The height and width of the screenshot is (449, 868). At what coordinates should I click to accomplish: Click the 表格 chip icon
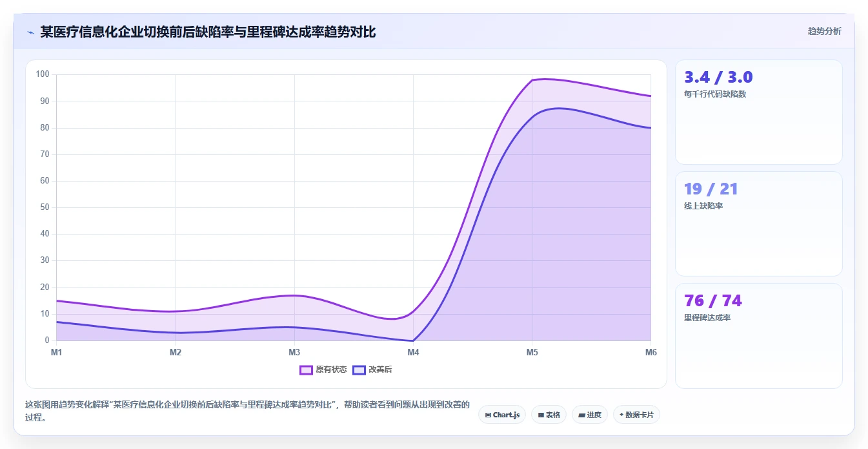[541, 415]
